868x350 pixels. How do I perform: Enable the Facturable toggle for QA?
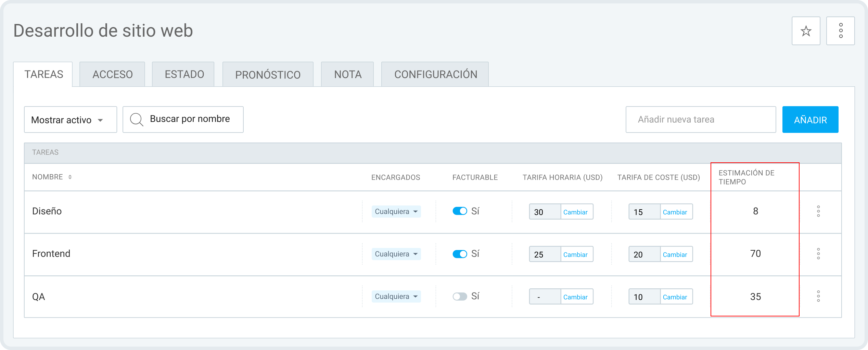point(459,297)
